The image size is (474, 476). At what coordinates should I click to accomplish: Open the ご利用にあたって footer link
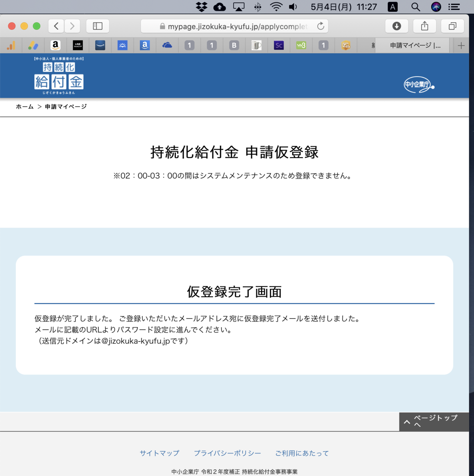pyautogui.click(x=302, y=453)
